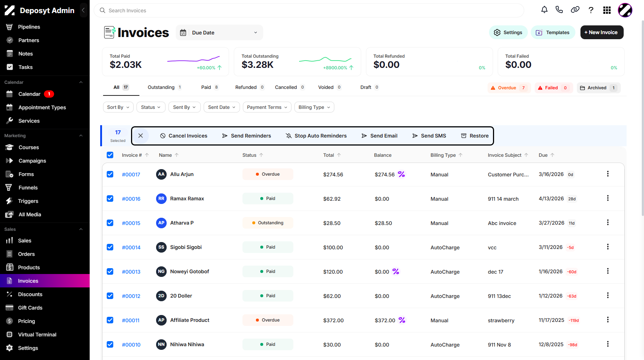Screen dimensions: 644x360
Task: Click Cancel Invoices bulk action
Action: click(x=184, y=136)
